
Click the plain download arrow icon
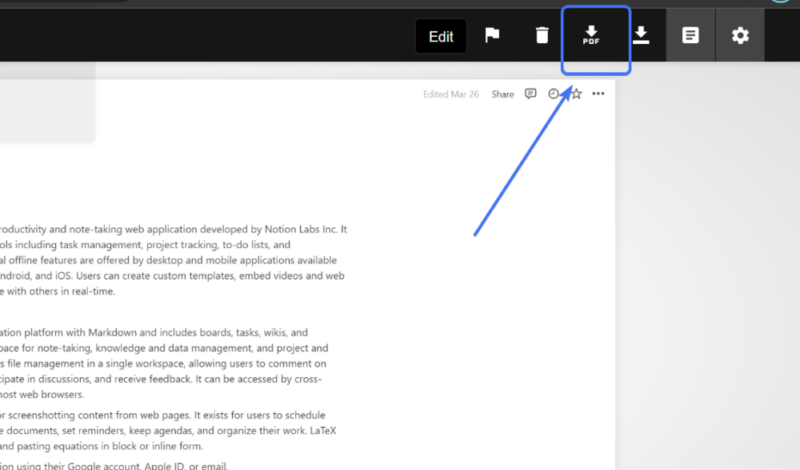click(x=641, y=35)
